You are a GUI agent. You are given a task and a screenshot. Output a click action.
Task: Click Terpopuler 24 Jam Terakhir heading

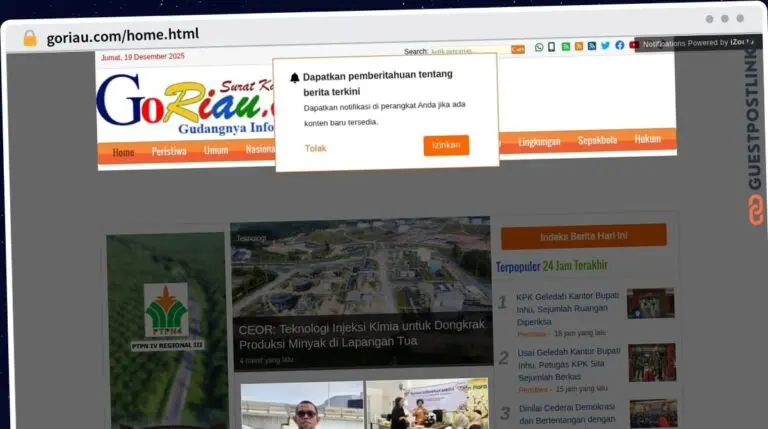(x=552, y=266)
